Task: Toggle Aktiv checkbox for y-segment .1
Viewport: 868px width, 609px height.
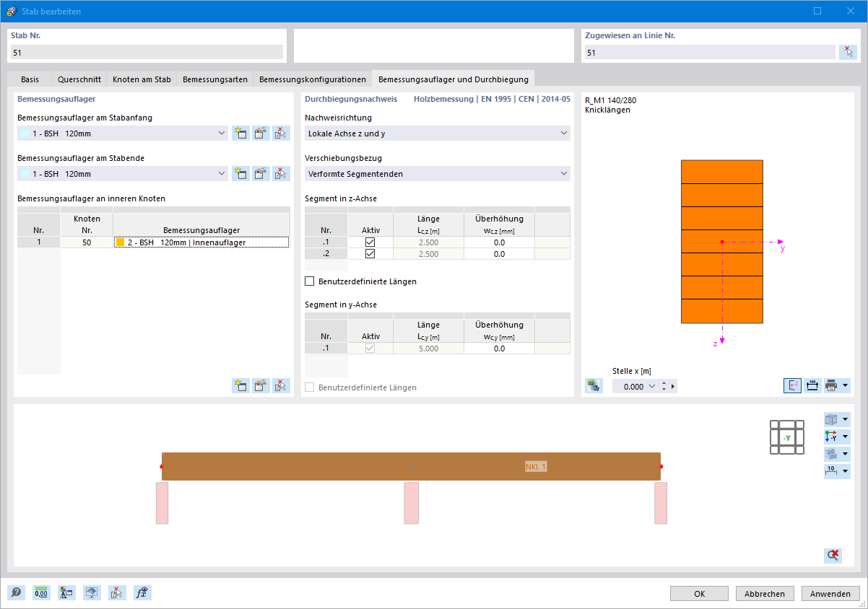Action: [x=370, y=349]
